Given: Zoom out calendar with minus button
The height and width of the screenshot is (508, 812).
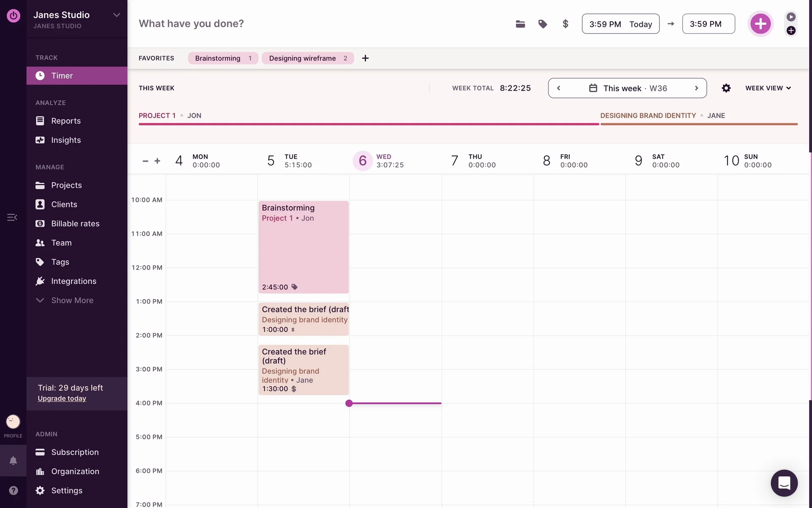Looking at the screenshot, I should tap(145, 161).
